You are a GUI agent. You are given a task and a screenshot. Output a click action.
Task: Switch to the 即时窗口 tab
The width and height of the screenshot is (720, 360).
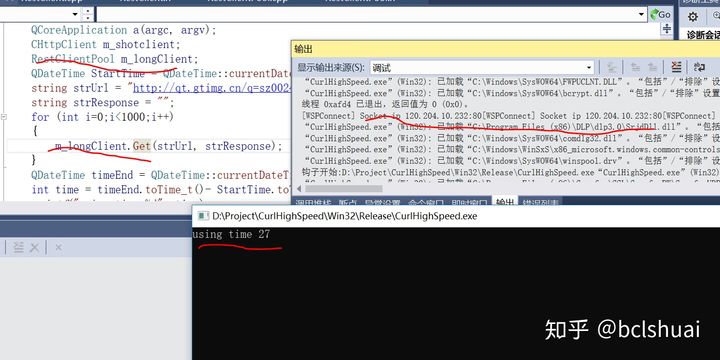pyautogui.click(x=469, y=202)
